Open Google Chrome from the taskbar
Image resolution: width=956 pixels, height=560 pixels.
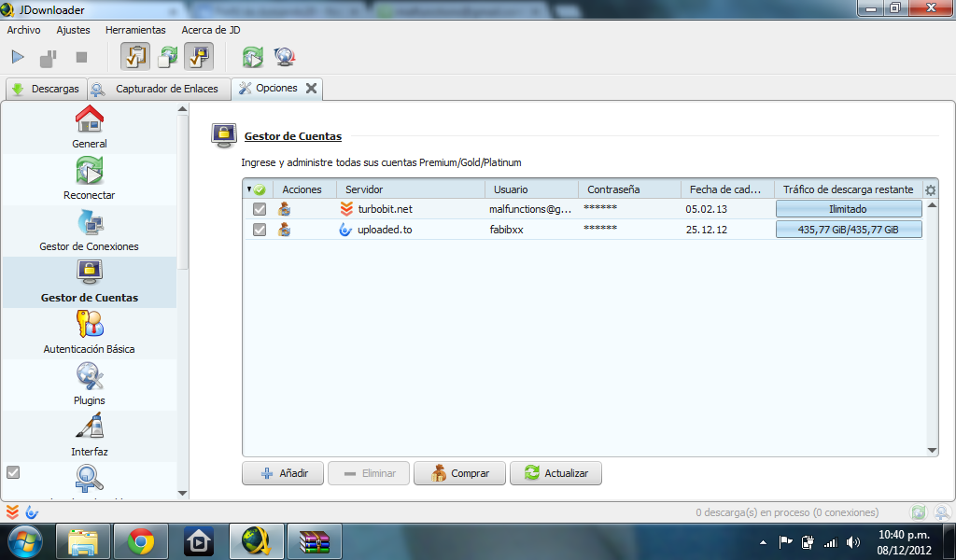pyautogui.click(x=140, y=540)
